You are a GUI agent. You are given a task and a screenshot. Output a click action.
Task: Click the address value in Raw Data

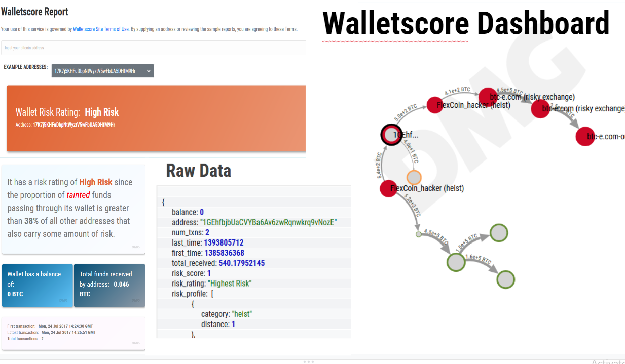(x=268, y=222)
